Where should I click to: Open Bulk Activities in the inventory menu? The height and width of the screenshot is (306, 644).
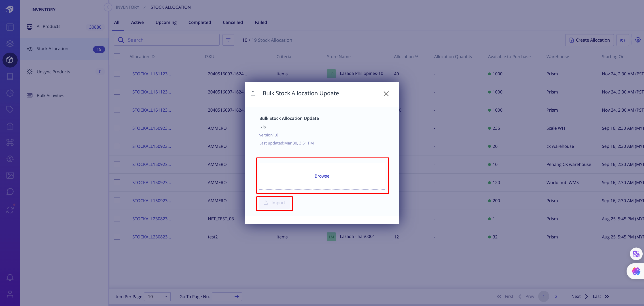(64, 96)
